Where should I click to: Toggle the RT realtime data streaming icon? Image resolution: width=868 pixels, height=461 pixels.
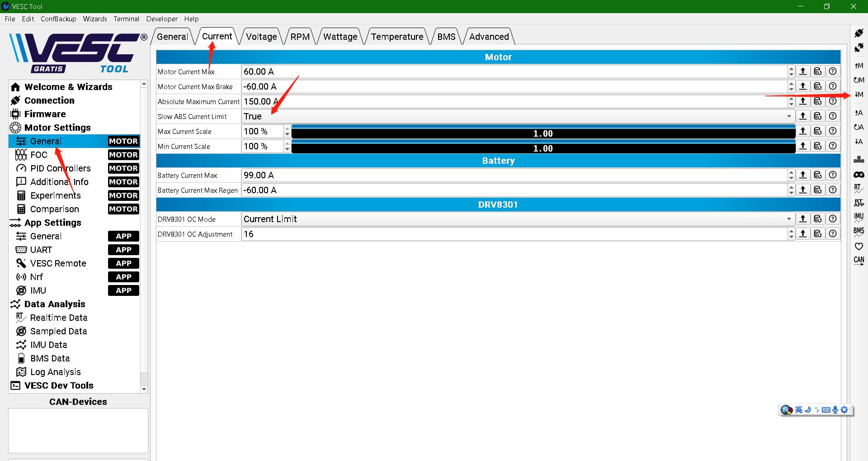coord(859,188)
